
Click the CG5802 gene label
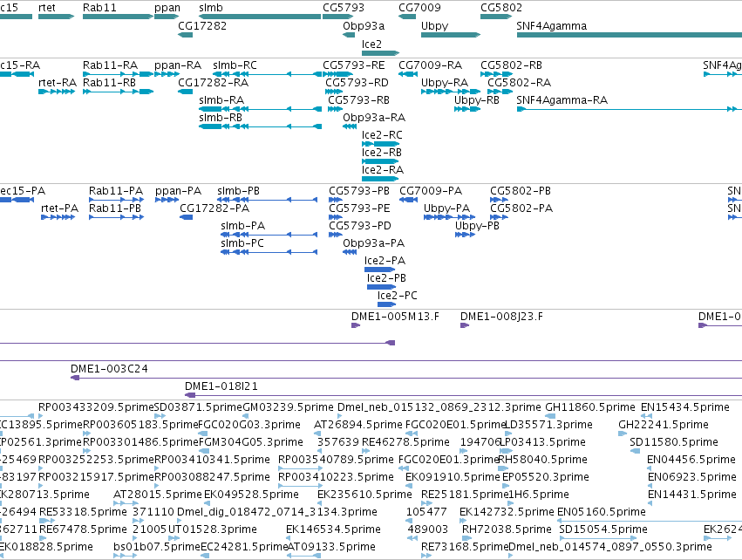501,8
